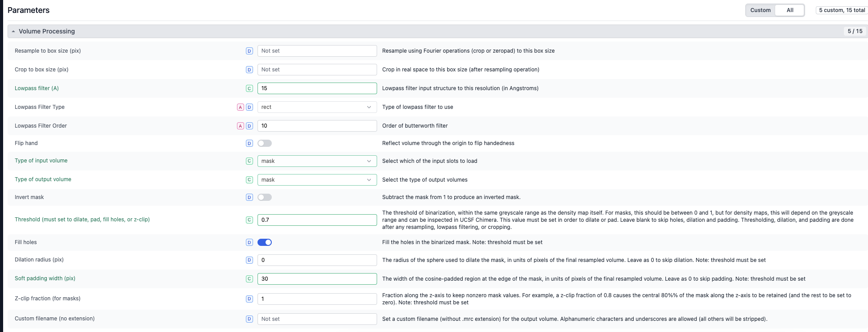Click the Threshold value field showing 0.7
868x332 pixels.
(317, 220)
